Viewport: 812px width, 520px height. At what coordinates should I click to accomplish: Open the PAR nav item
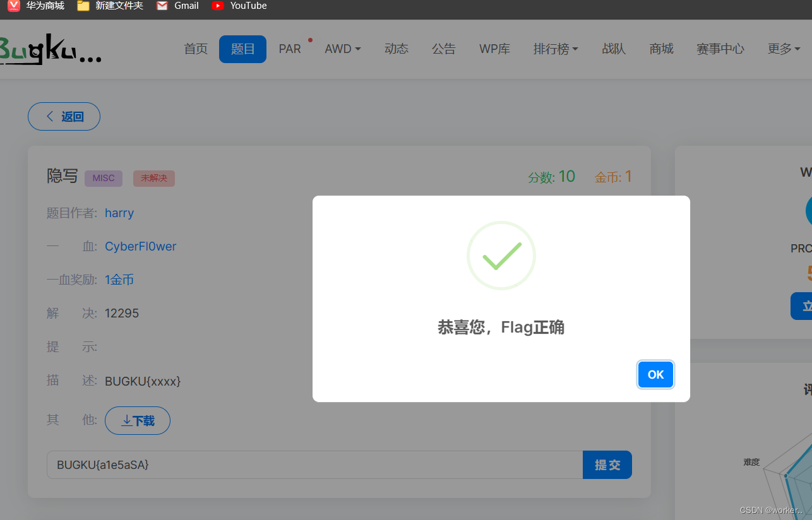click(290, 49)
